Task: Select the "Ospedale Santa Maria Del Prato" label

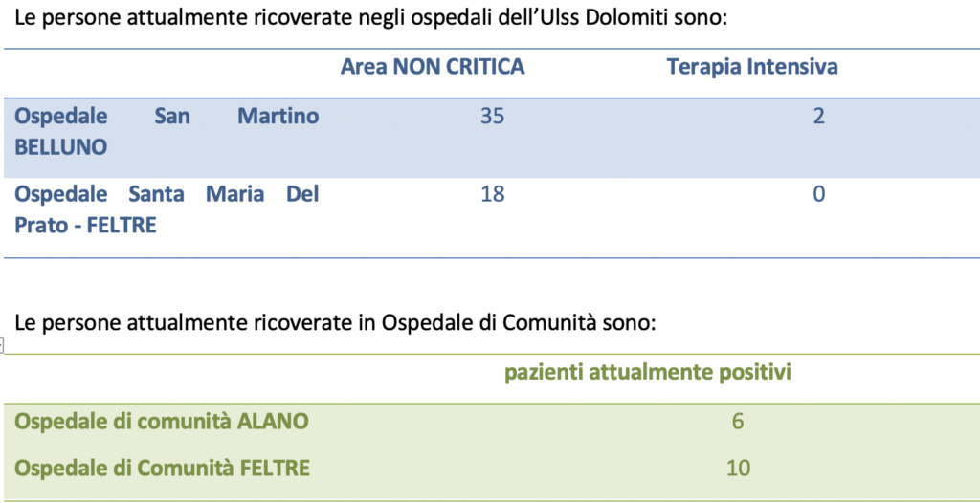Action: pyautogui.click(x=167, y=209)
